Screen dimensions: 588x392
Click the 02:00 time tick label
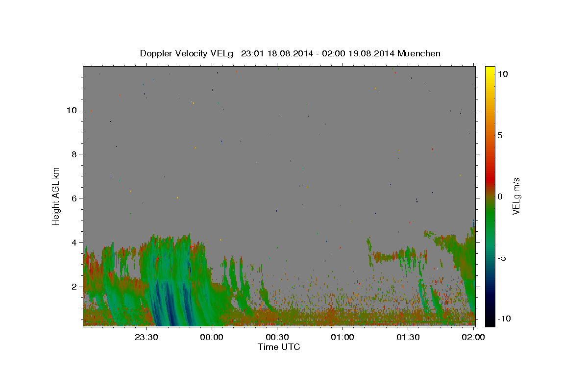coord(473,337)
